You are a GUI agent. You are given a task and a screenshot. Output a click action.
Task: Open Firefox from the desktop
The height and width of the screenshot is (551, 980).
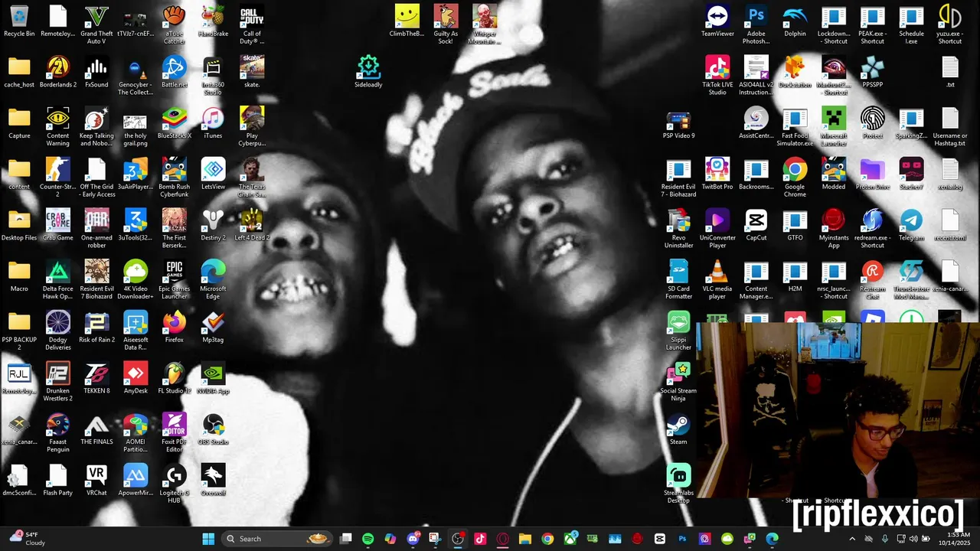tap(174, 328)
